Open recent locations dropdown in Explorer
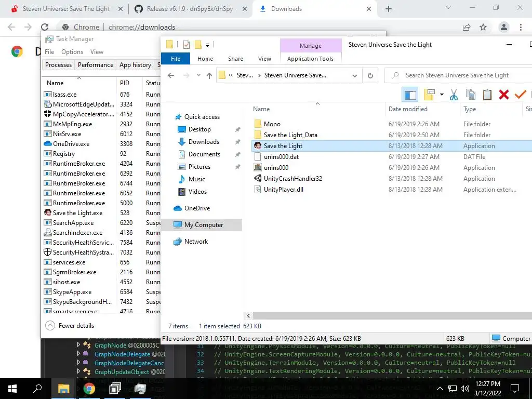This screenshot has height=399, width=532. 198,75
